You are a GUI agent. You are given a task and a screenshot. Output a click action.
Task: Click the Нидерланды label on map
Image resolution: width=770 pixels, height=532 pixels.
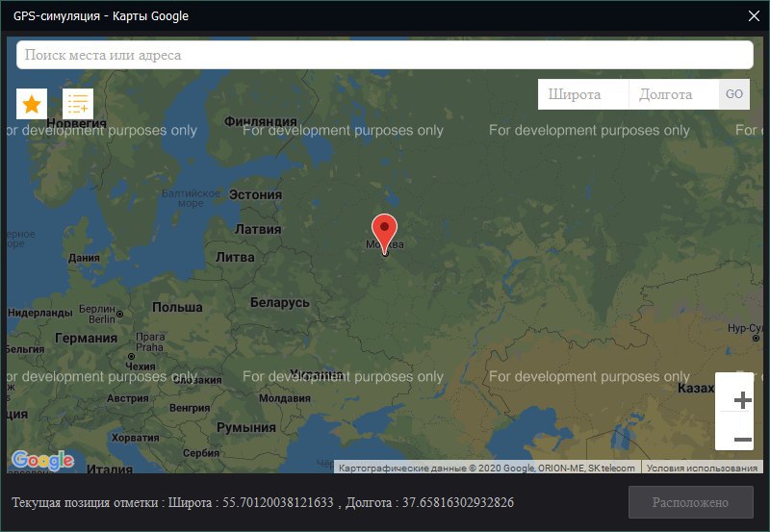39,313
